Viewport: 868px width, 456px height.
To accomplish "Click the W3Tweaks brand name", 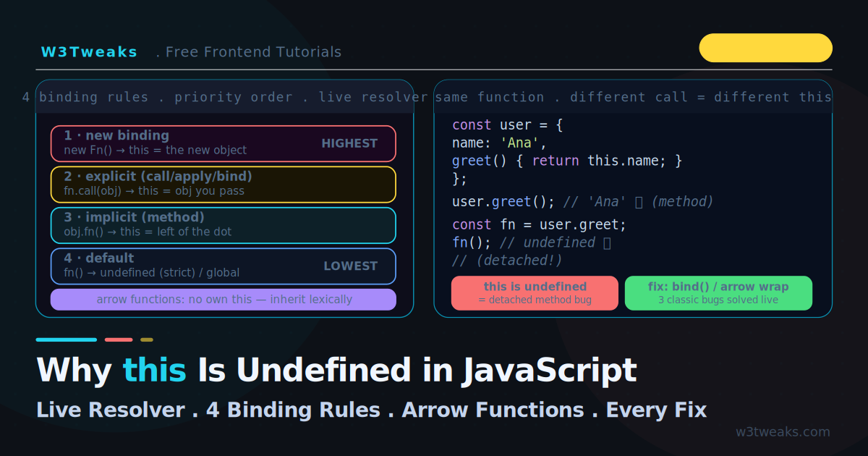I will point(89,52).
